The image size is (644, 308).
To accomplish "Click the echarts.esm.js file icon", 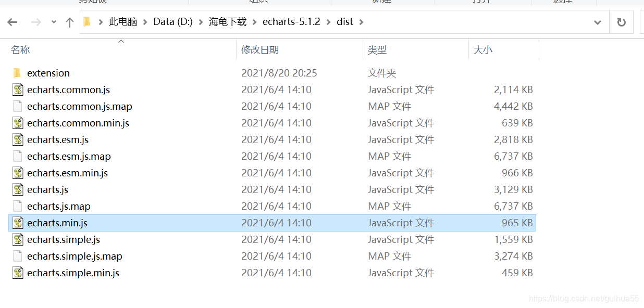I will pyautogui.click(x=18, y=139).
